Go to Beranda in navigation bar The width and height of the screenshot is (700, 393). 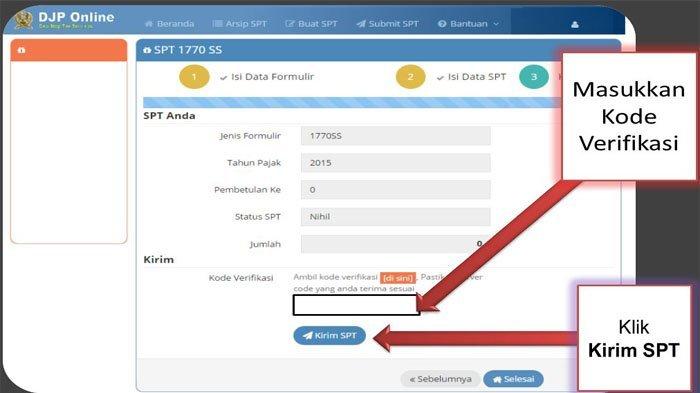click(x=169, y=24)
